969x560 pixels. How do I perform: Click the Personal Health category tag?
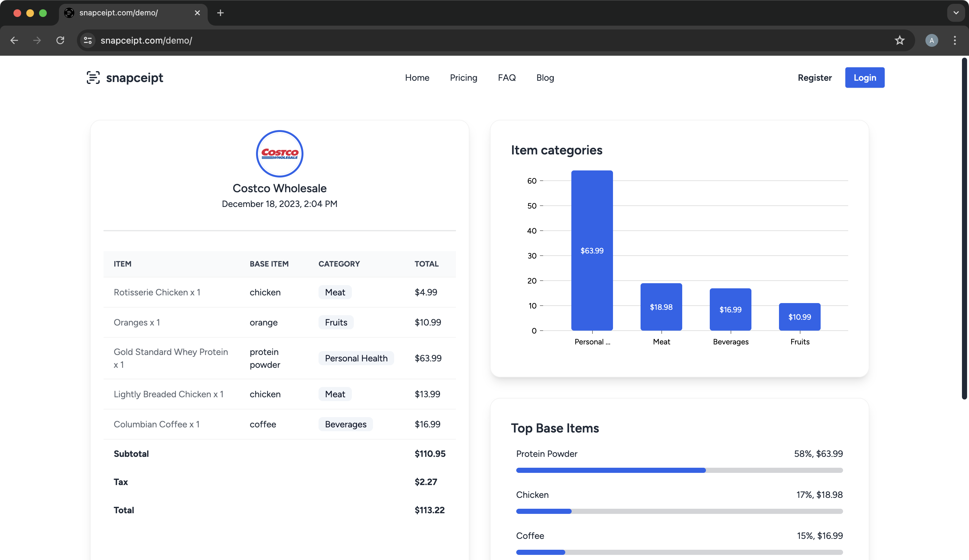coord(356,358)
